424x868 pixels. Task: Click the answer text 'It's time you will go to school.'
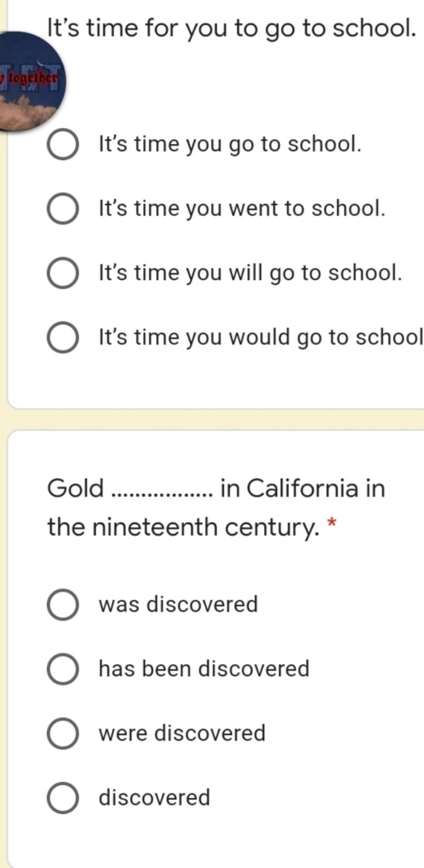(x=250, y=273)
